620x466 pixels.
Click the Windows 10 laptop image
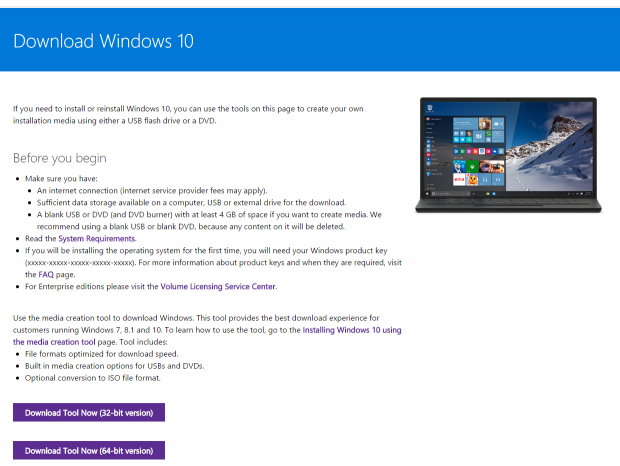[x=508, y=155]
